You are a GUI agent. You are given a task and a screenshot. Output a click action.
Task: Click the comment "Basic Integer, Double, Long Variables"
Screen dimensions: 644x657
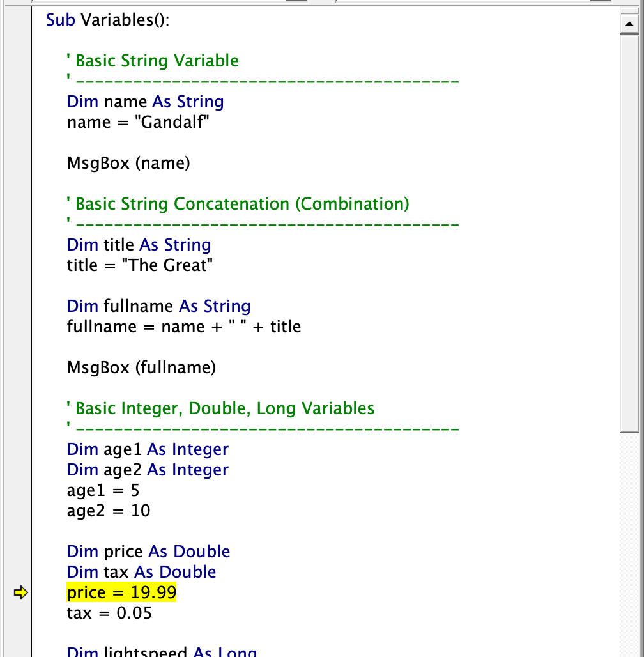point(220,408)
